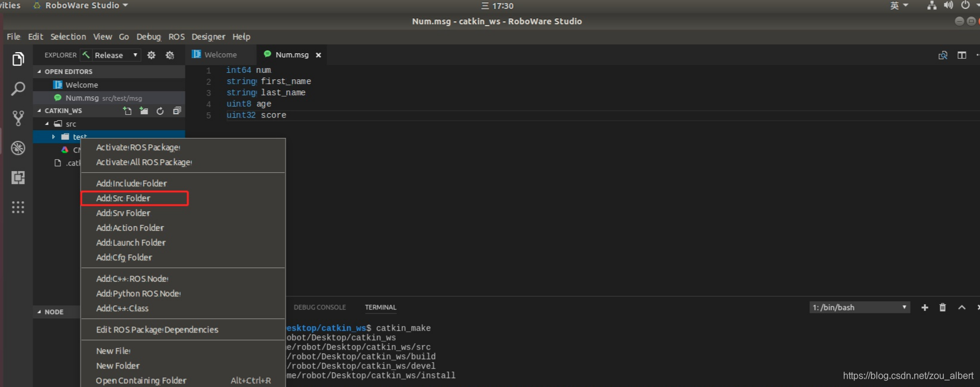This screenshot has width=980, height=387.
Task: Open the Search view in the activity bar
Action: (x=18, y=89)
